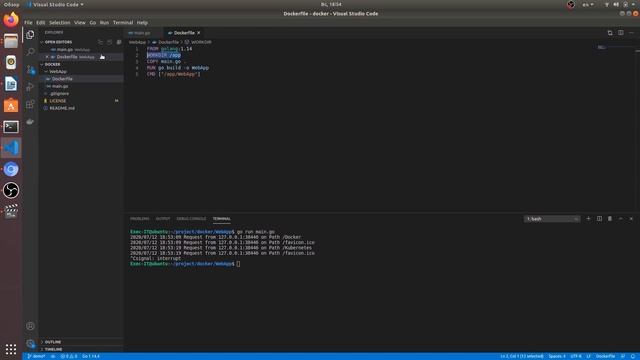Open the Accounts menu icon
Image resolution: width=640 pixels, height=360 pixels.
30,326
